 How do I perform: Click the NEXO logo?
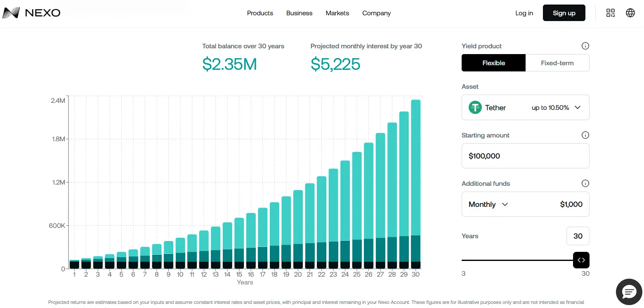(x=31, y=13)
